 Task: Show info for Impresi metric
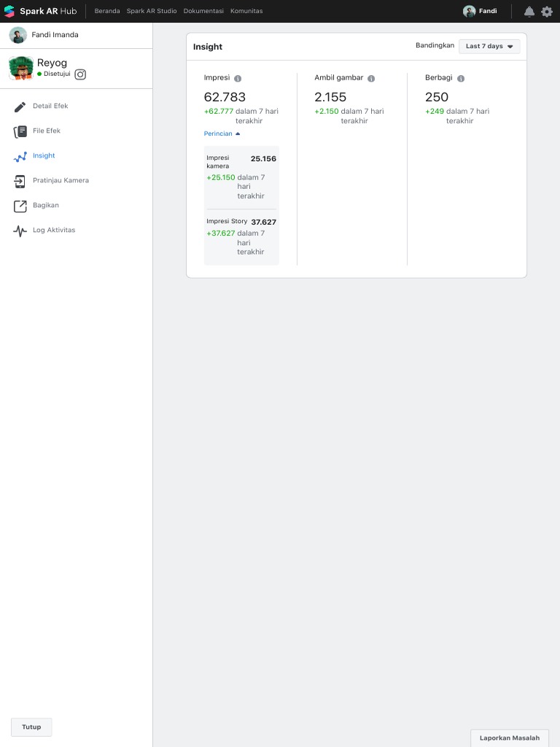pos(238,78)
